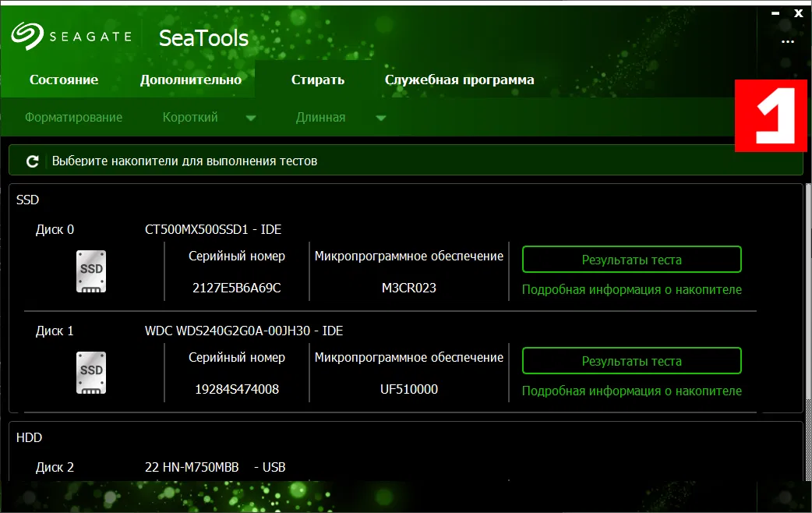812x513 pixels.
Task: Click the SSD section header
Action: (x=27, y=200)
